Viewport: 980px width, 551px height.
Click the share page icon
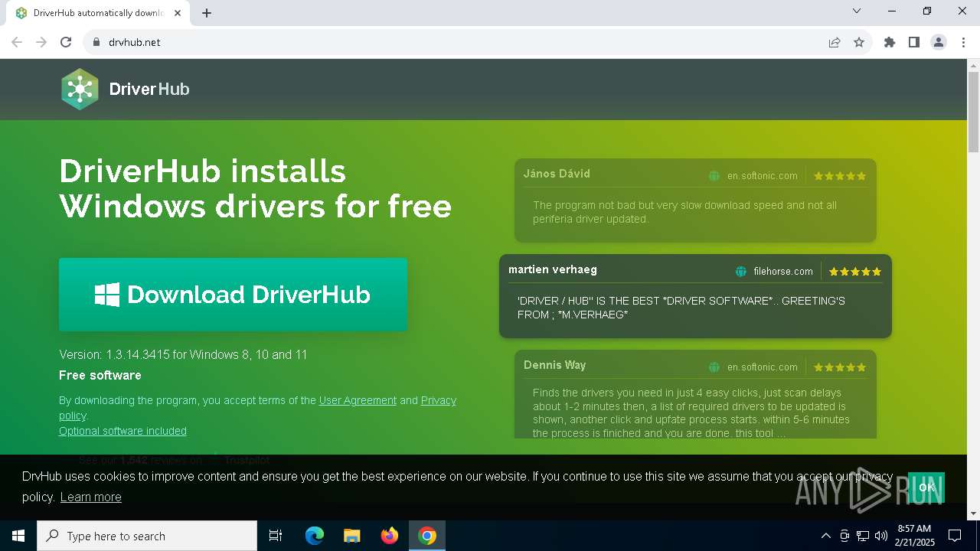click(835, 42)
